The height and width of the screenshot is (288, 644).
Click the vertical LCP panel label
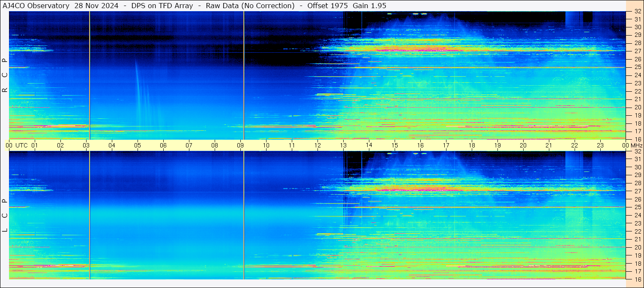point(5,215)
